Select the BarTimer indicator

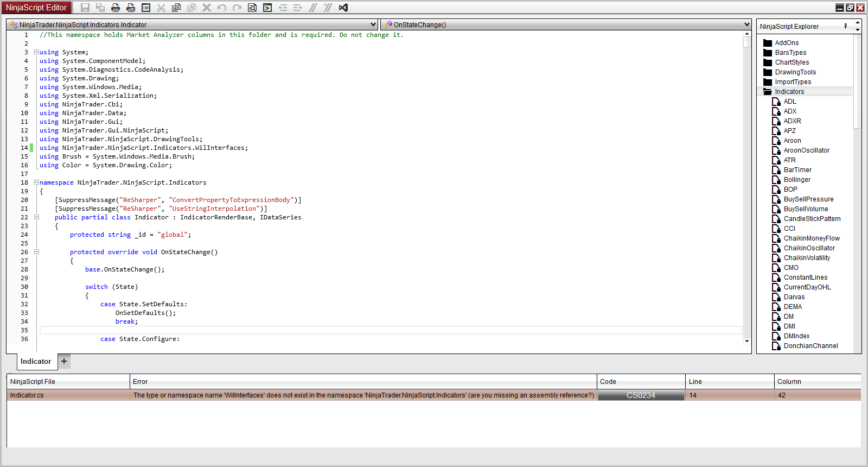click(797, 170)
